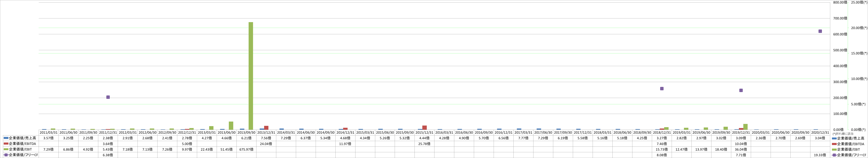Click the 8.08倍 フリーCF cell
This screenshot has width=868, height=158.
point(662,155)
